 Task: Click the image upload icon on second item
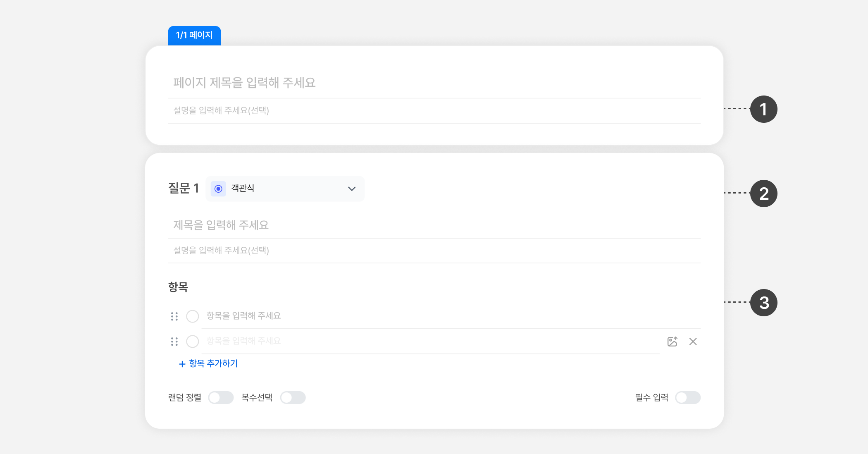pyautogui.click(x=672, y=342)
